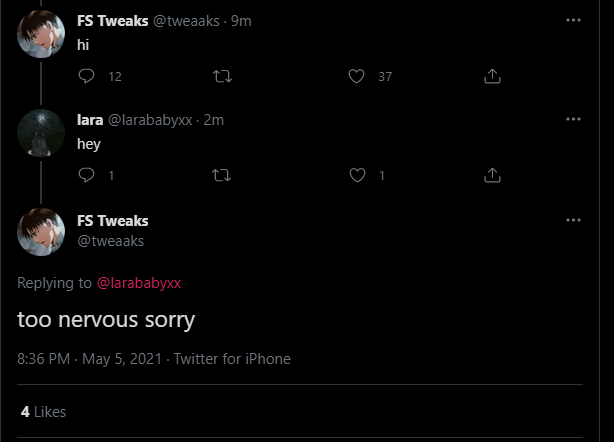Open the "too nervous sorry" tweet text

point(106,320)
